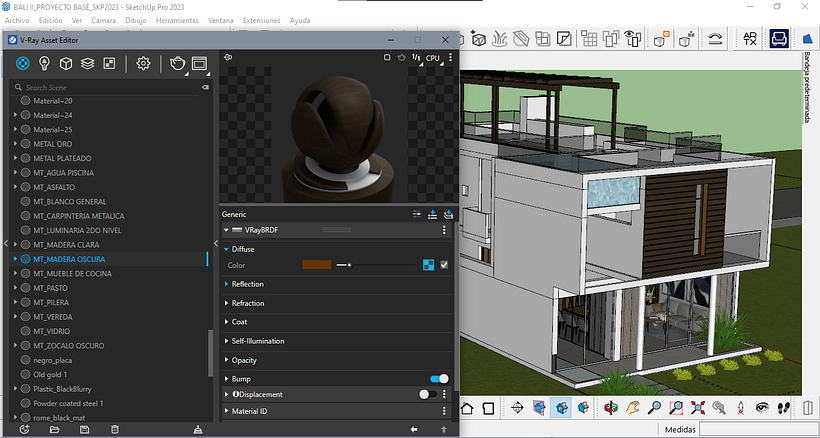
Task: Open the Geometry category cube icon
Action: point(66,63)
